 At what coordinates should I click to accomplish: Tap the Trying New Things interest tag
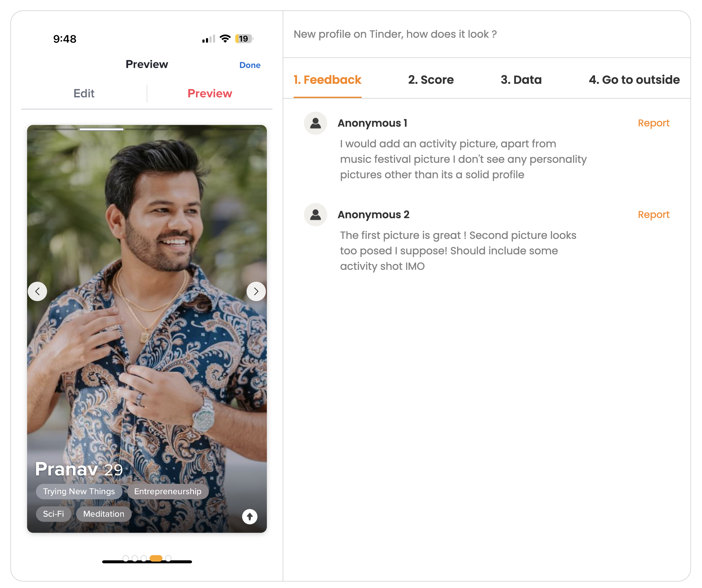[x=79, y=492]
